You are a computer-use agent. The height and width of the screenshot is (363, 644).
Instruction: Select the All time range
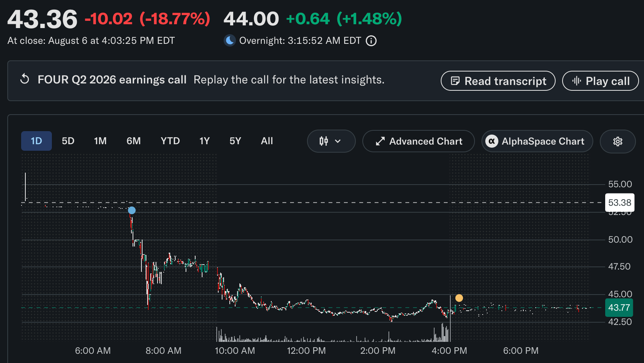[267, 141]
